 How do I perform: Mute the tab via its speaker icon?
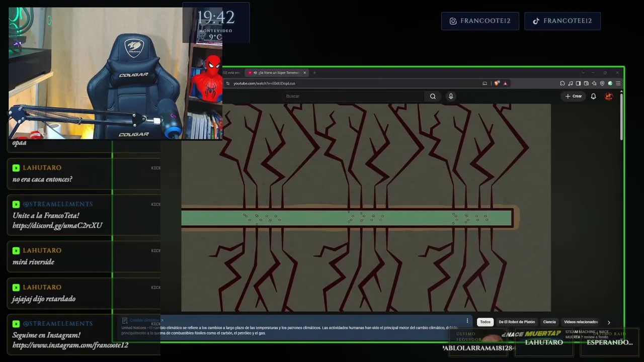point(255,73)
